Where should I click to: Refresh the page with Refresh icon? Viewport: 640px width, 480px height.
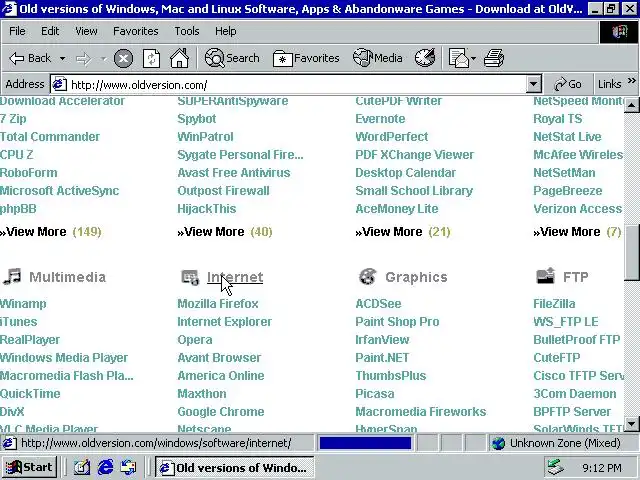pyautogui.click(x=151, y=58)
